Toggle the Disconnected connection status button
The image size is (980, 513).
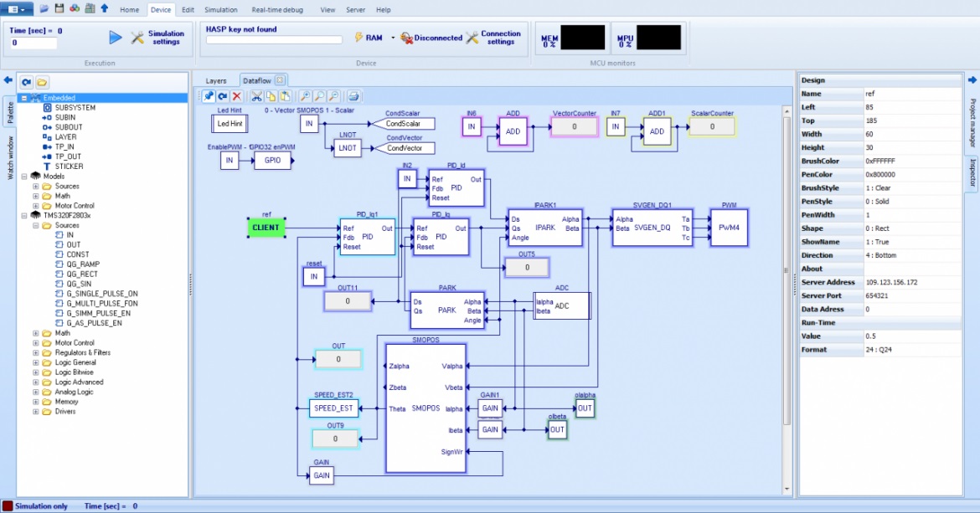coord(432,38)
